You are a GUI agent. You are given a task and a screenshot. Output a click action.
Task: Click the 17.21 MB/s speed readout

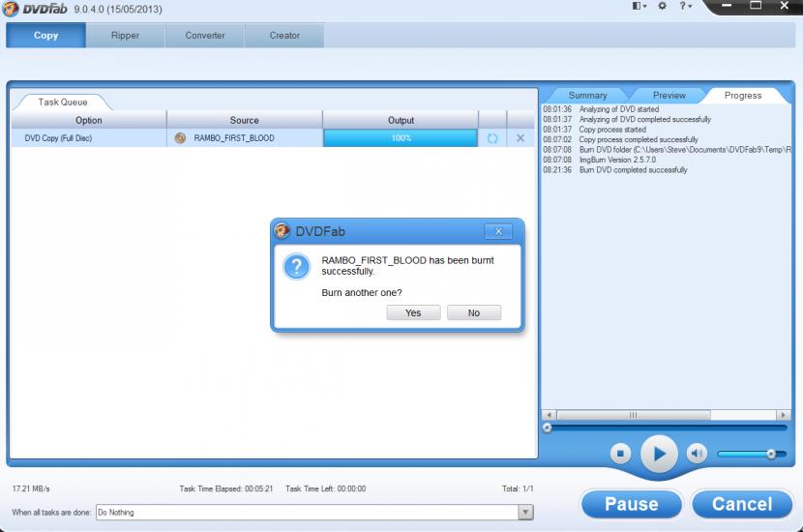[31, 489]
